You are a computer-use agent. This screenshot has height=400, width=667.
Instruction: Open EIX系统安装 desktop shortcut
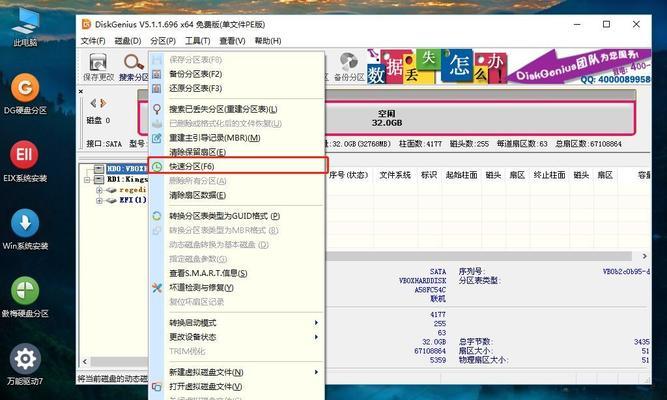(25, 162)
